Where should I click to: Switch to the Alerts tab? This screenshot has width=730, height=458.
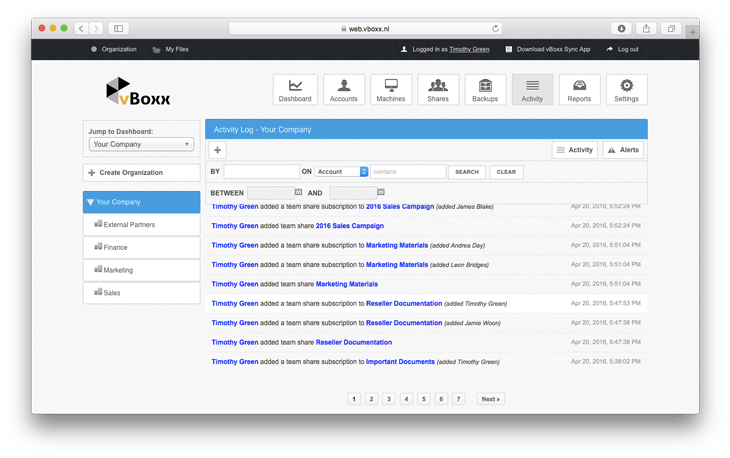click(623, 150)
